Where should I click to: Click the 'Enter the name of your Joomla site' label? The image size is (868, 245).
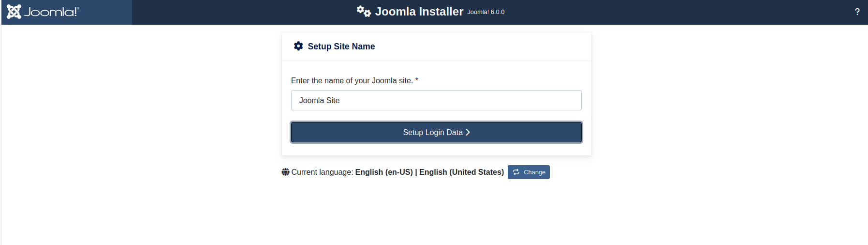(352, 80)
